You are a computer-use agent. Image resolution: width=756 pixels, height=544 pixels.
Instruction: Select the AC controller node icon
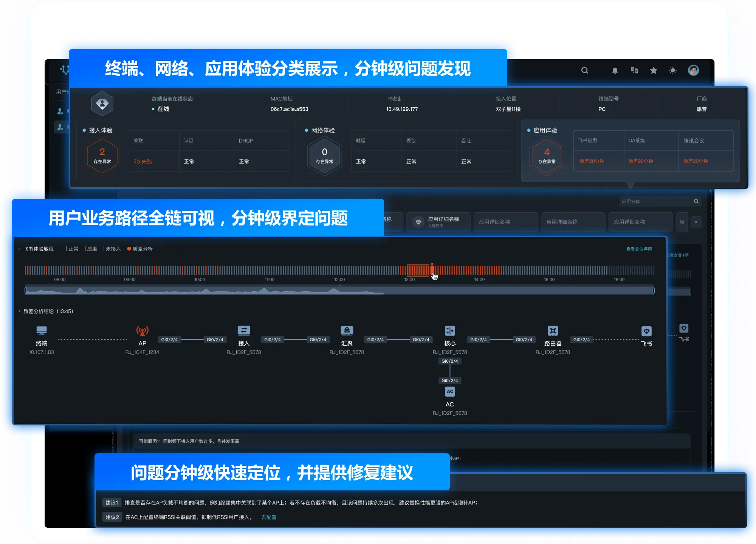(x=450, y=392)
